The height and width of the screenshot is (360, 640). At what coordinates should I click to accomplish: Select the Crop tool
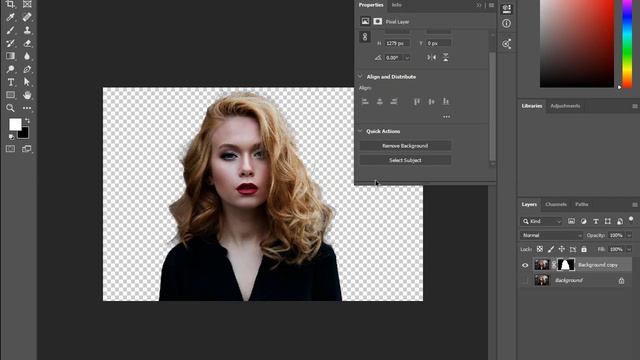10,4
